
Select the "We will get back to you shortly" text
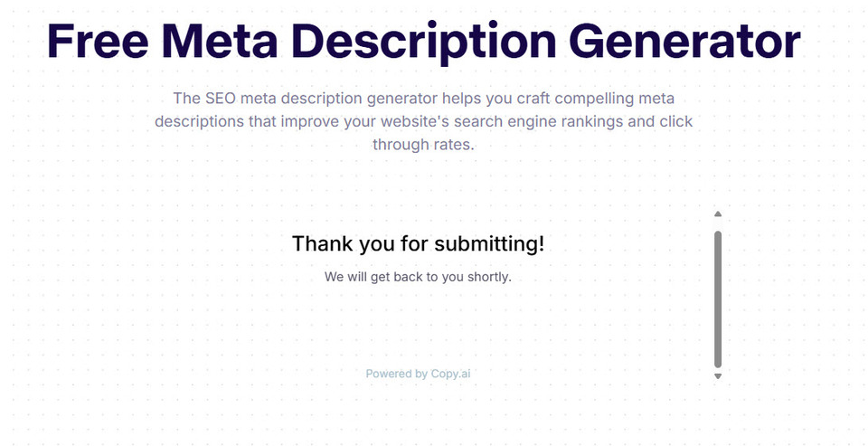418,277
